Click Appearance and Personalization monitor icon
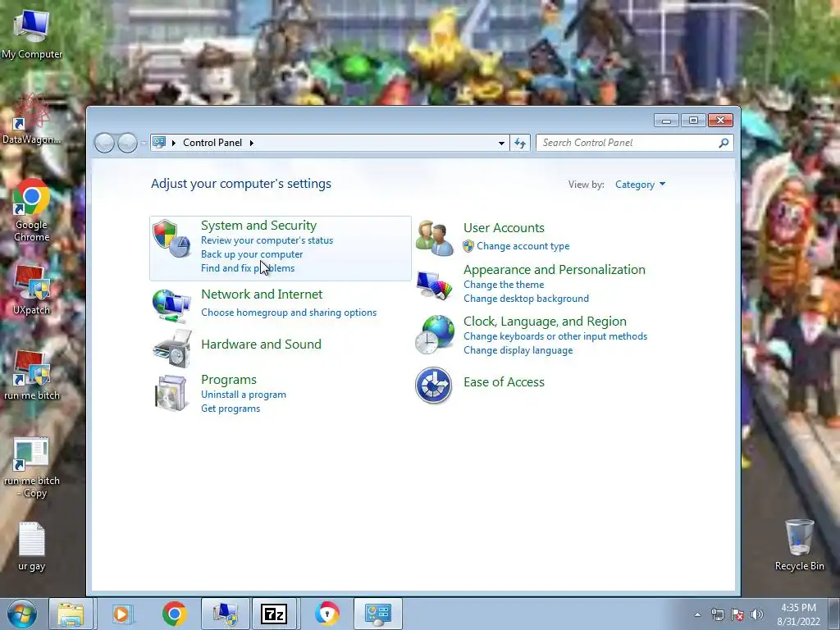840x630 pixels. click(434, 285)
